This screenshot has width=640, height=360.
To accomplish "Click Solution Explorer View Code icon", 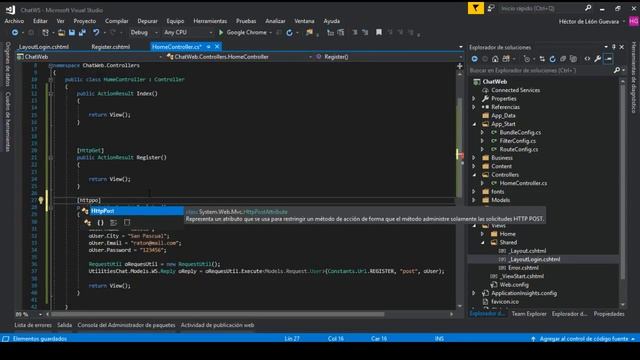I will tap(587, 59).
